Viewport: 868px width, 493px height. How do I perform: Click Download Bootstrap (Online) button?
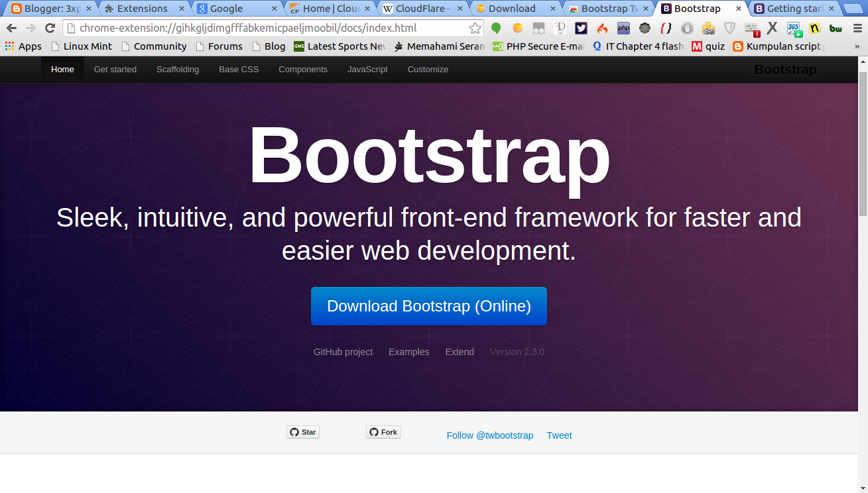[429, 306]
